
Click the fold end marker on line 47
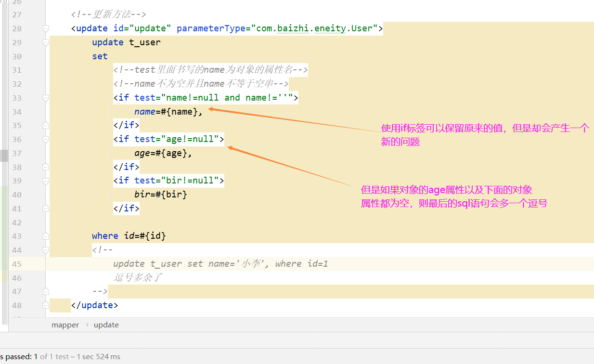(x=46, y=291)
